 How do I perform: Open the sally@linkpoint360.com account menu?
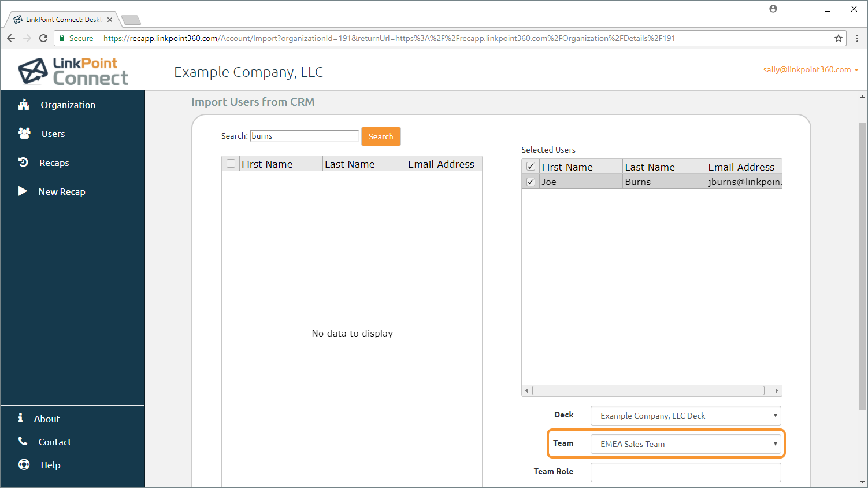click(x=810, y=69)
